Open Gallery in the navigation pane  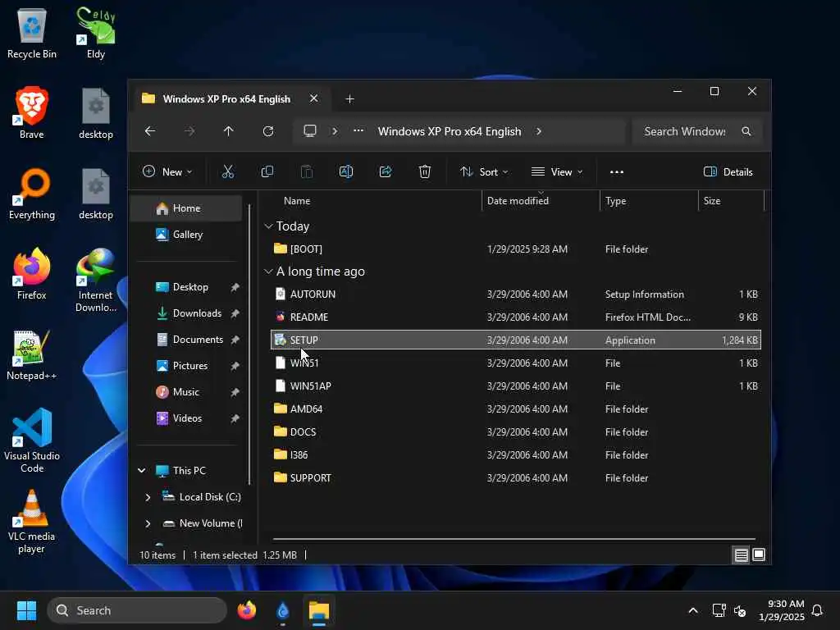click(x=186, y=235)
